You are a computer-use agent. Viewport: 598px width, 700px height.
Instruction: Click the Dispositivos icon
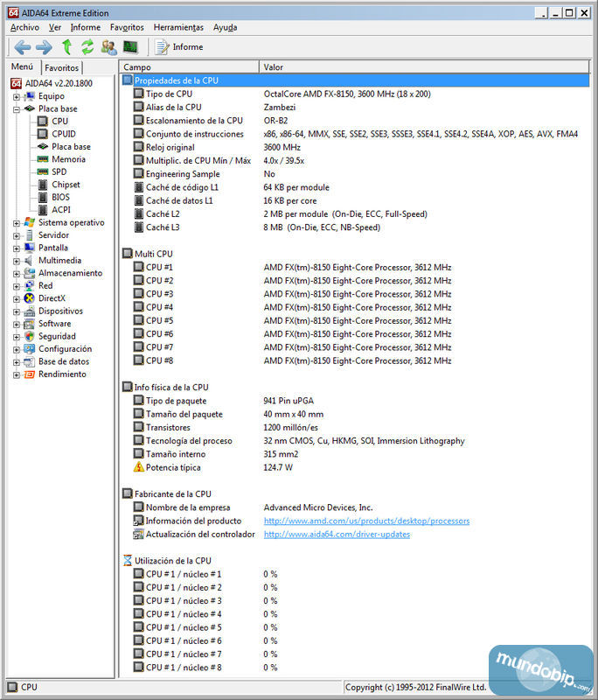coord(30,311)
